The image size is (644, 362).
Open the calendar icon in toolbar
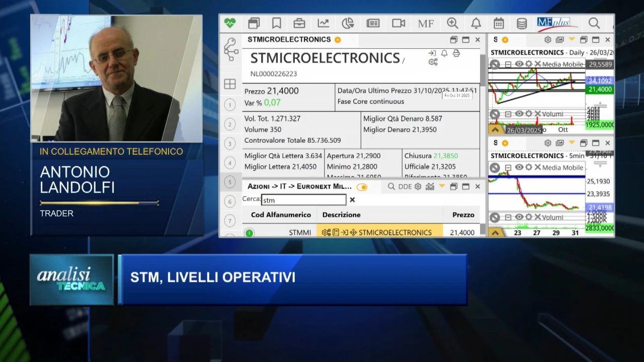pyautogui.click(x=499, y=23)
